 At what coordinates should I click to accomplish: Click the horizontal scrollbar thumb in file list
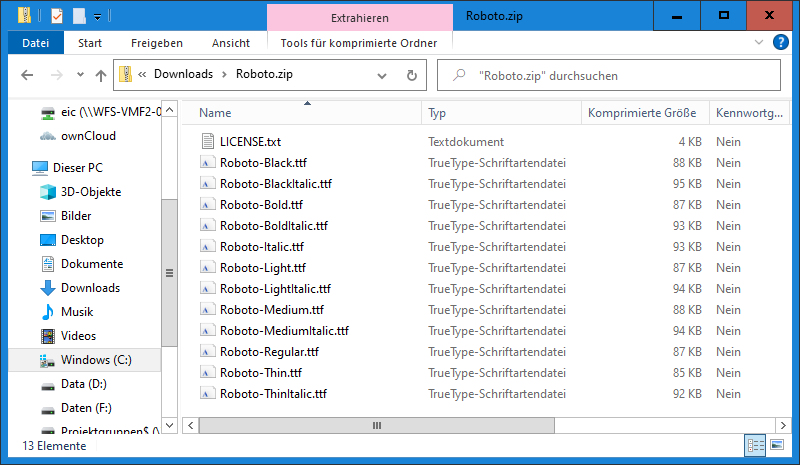pyautogui.click(x=377, y=425)
